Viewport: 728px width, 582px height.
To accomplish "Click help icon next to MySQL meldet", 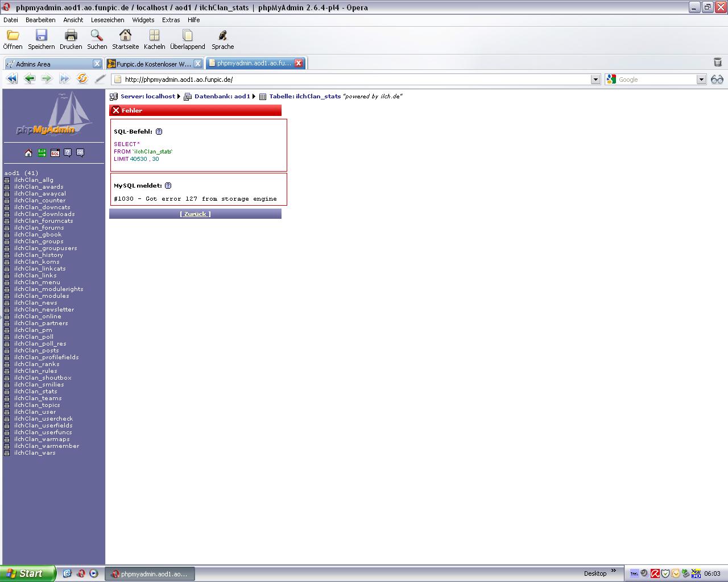I will 168,186.
